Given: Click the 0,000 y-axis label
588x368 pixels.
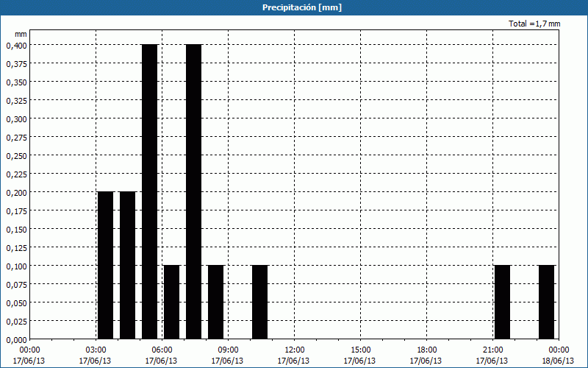Looking at the screenshot, I should tap(16, 340).
